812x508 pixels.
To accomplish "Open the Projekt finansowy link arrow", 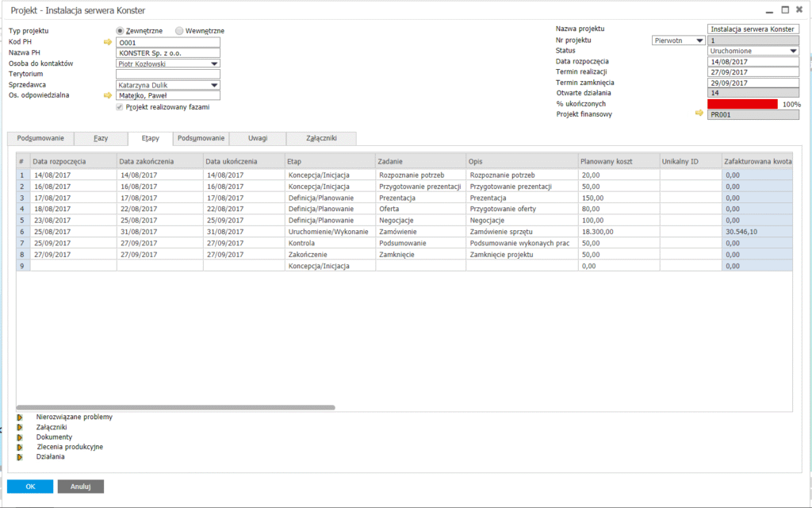I will coord(699,114).
